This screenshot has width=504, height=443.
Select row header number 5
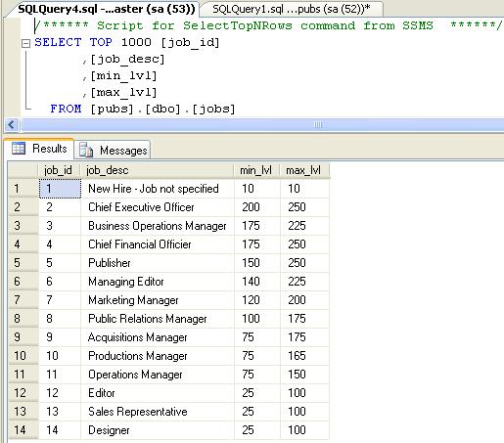pyautogui.click(x=23, y=263)
